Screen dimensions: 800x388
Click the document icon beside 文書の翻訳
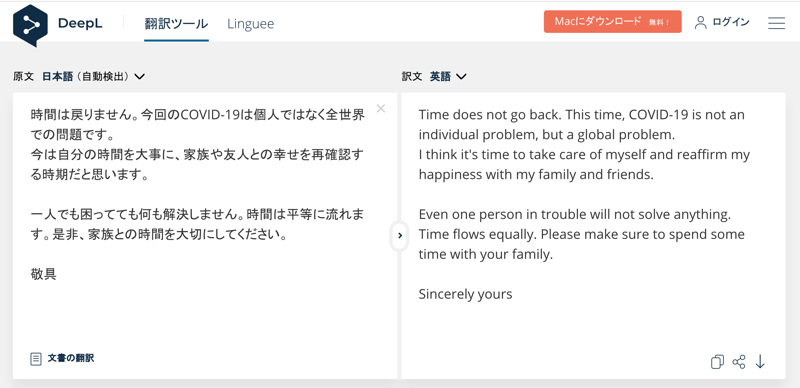click(36, 359)
